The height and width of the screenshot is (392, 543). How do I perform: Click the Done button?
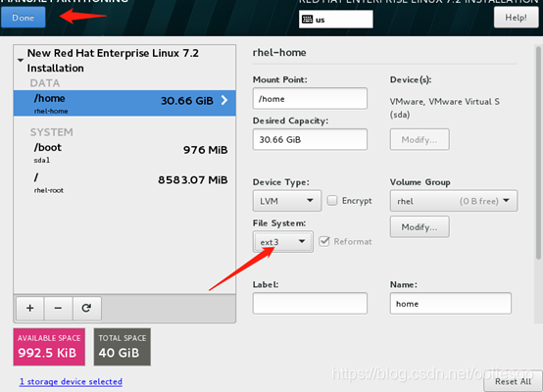pyautogui.click(x=23, y=18)
